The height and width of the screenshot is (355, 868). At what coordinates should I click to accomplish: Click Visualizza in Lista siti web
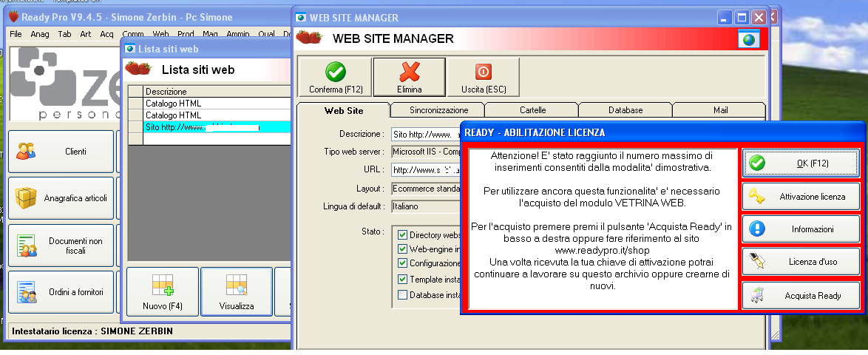coord(237,291)
